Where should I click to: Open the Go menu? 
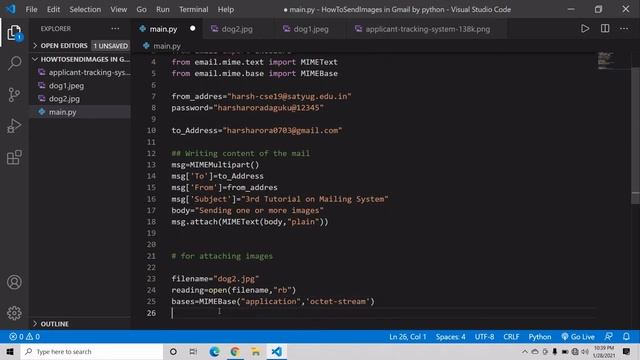(141, 9)
